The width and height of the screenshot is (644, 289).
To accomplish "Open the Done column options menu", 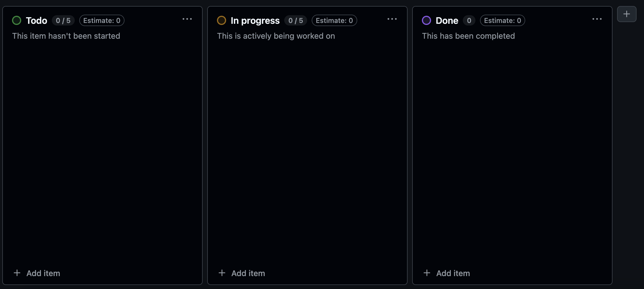I will pyautogui.click(x=597, y=19).
